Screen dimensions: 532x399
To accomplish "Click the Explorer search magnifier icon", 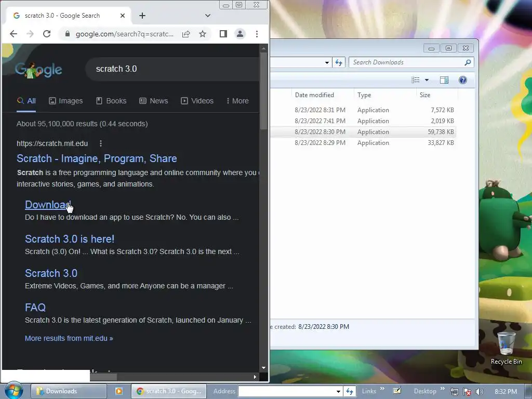I will tap(468, 62).
